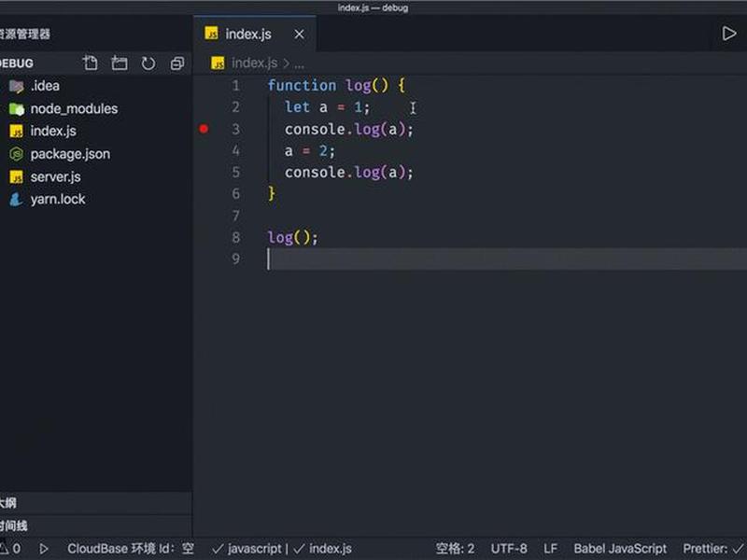Click Prettier status in status bar
This screenshot has height=560, width=747.
713,549
